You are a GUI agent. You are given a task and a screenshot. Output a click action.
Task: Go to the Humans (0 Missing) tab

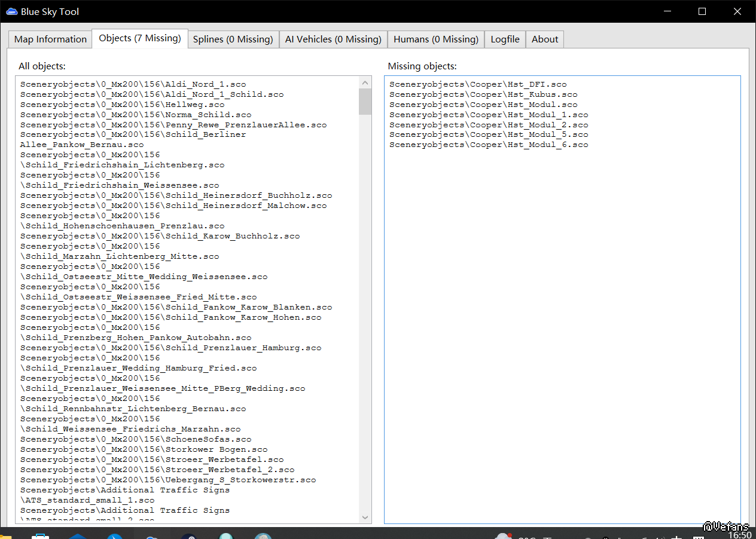pos(435,39)
